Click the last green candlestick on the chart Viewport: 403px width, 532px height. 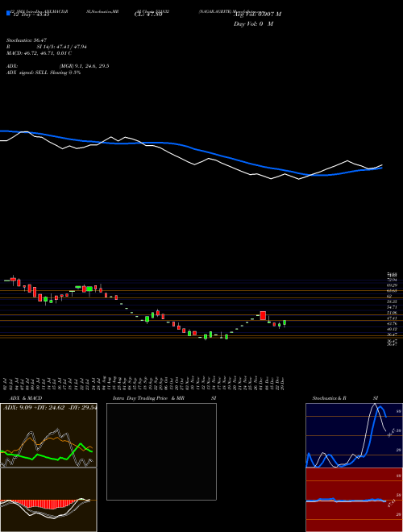[x=285, y=322]
